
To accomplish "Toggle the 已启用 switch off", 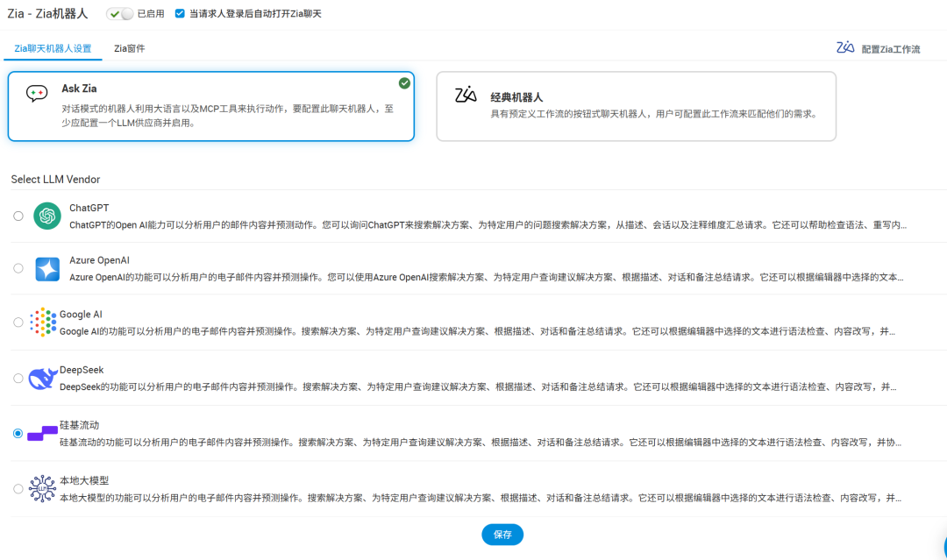I will pyautogui.click(x=119, y=14).
